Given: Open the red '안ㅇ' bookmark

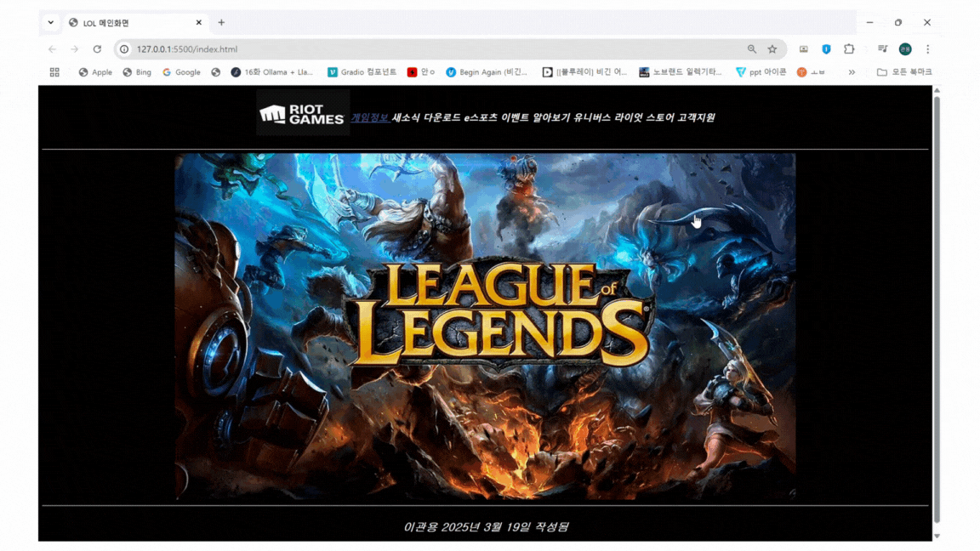Looking at the screenshot, I should tap(420, 72).
